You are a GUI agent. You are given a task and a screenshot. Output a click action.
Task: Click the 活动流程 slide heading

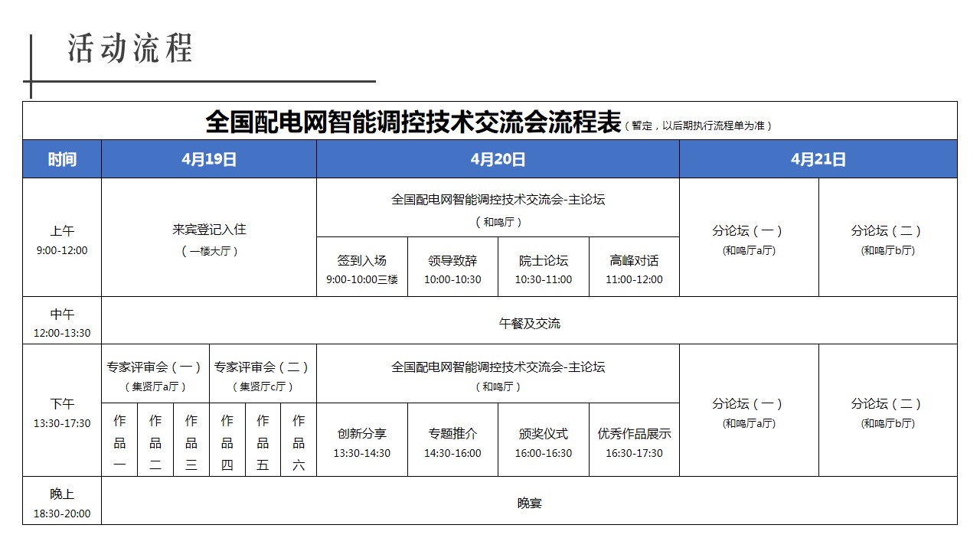[x=129, y=48]
